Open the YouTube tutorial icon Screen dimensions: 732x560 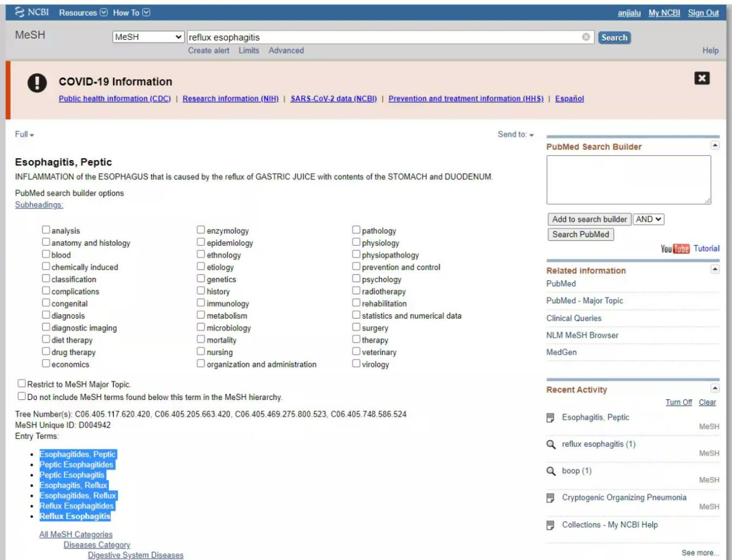(x=675, y=249)
